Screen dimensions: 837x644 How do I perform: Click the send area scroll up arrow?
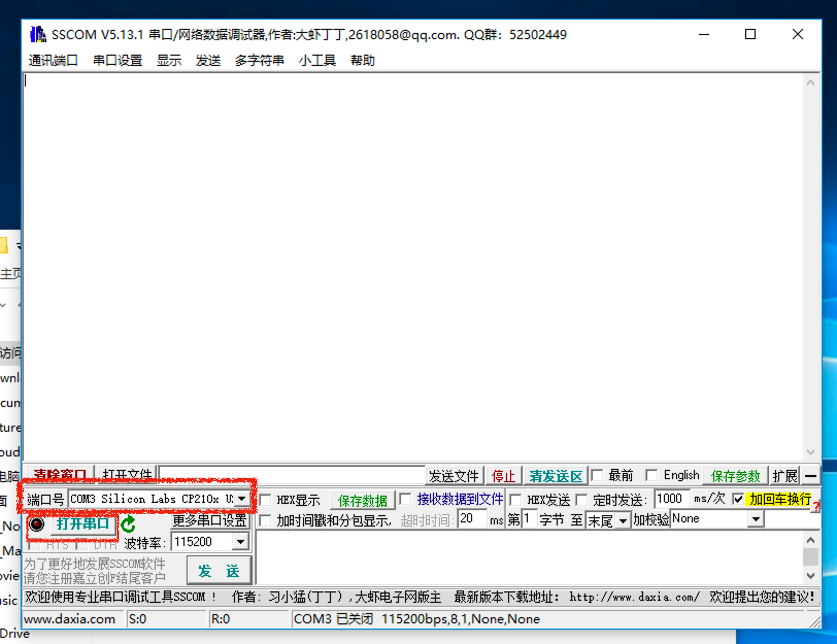[810, 540]
